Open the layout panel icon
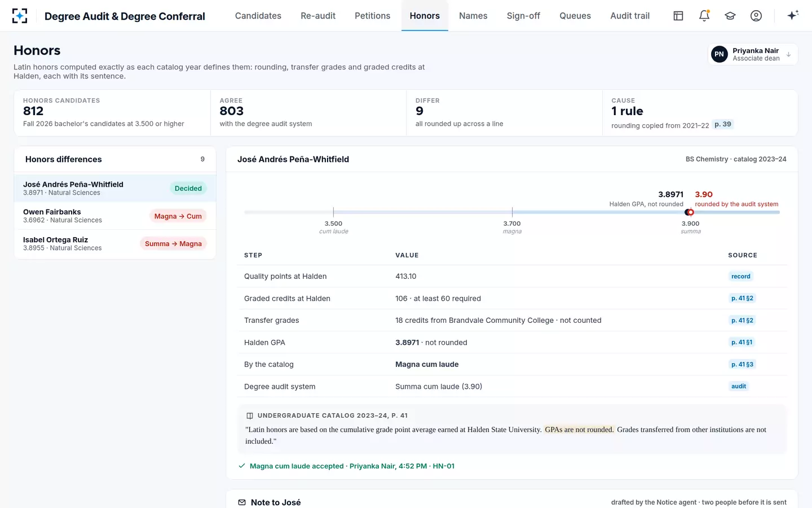Screen dimensions: 812x508 click(678, 16)
